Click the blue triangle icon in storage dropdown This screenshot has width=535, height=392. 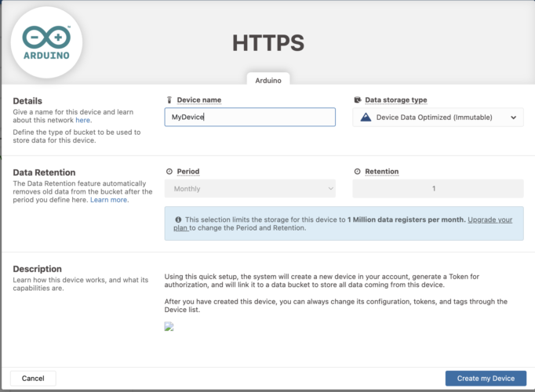point(366,118)
